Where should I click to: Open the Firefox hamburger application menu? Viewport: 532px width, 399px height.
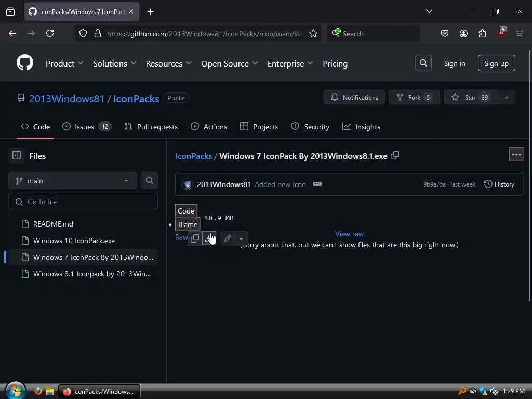520,33
